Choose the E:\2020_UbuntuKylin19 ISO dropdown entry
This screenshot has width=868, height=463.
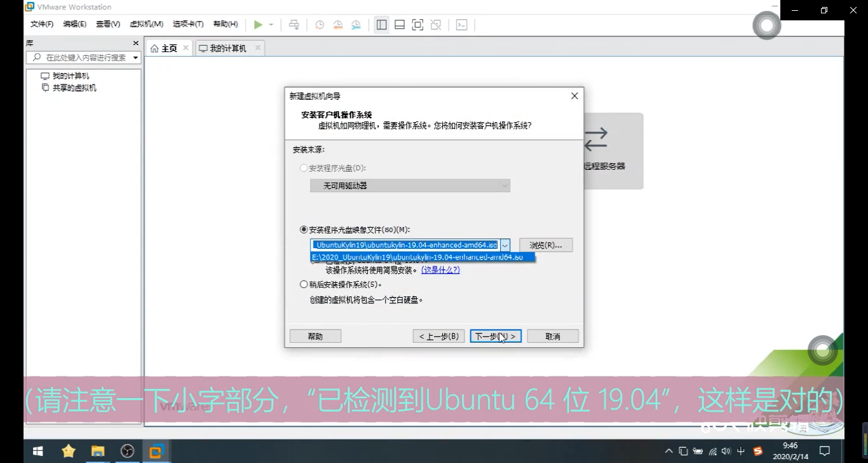click(x=423, y=257)
